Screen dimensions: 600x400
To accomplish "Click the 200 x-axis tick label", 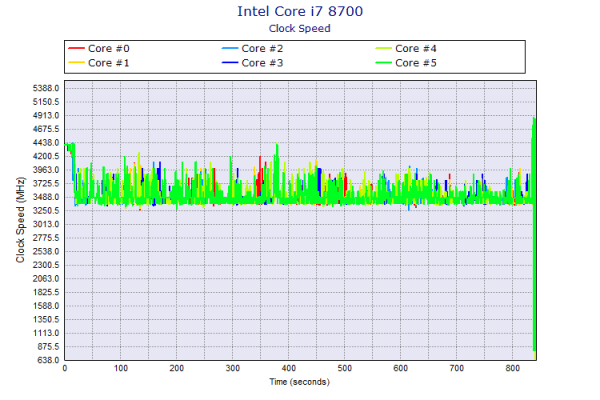I will point(176,368).
